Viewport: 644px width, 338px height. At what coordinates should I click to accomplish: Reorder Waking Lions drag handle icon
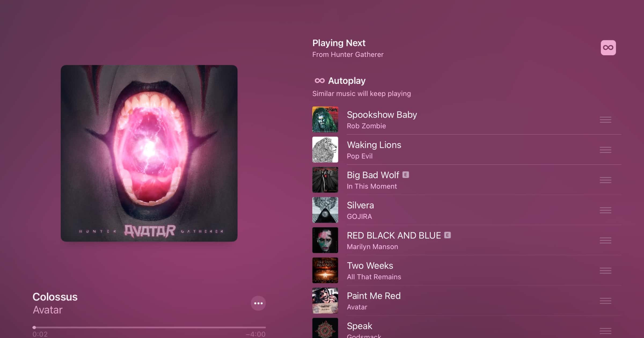coord(605,149)
